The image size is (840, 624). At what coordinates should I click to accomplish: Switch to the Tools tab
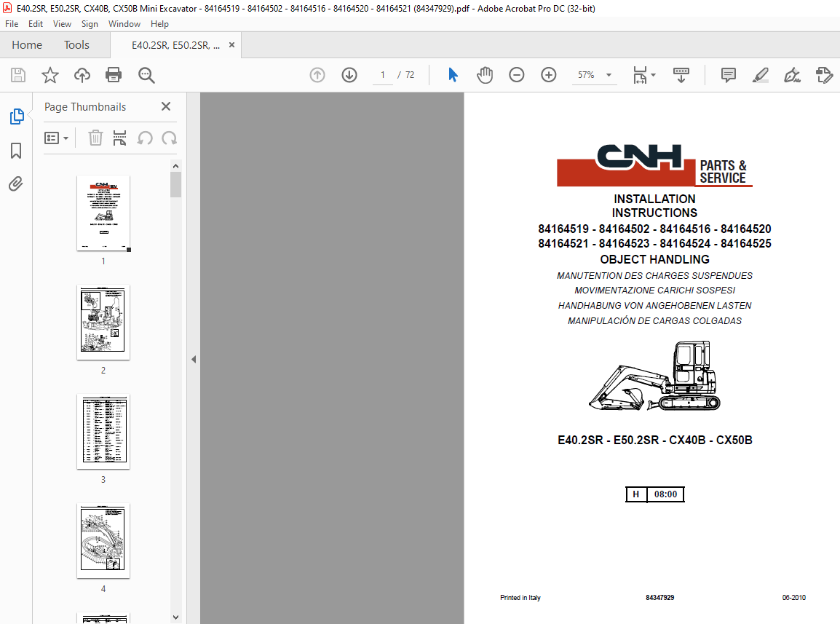coord(76,45)
